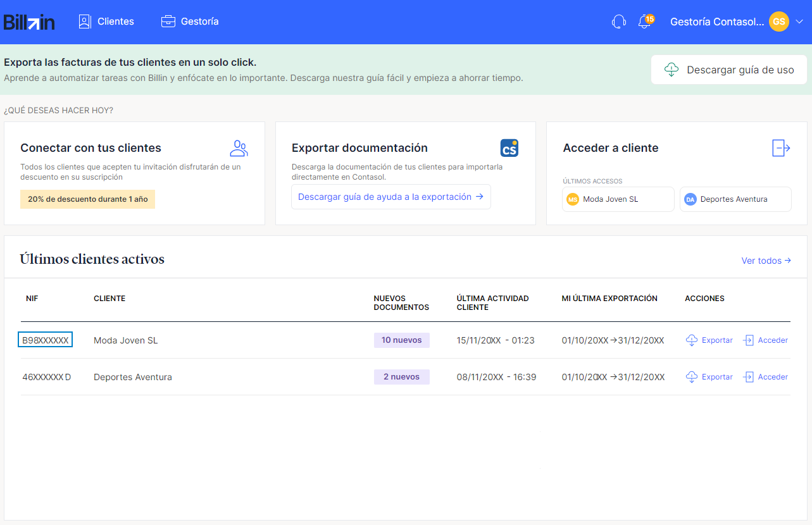Open Descargar guía de ayuda a la exportación
Screen dimensions: 812x525
coord(390,197)
